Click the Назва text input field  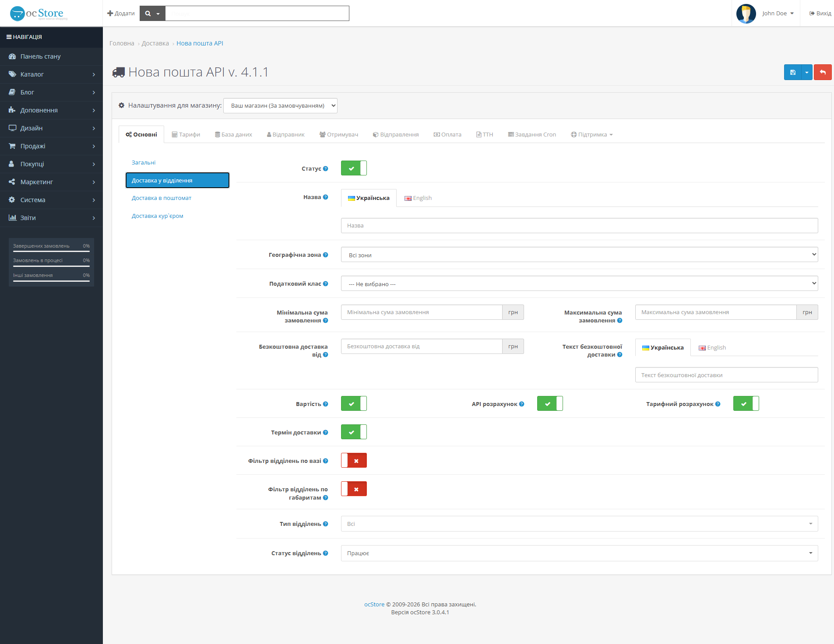point(579,225)
